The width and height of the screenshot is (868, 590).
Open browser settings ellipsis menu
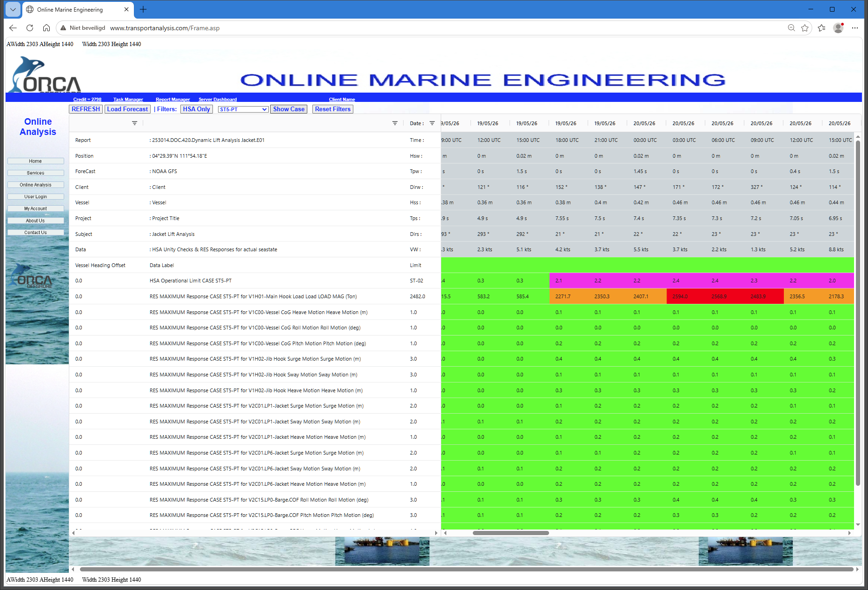pyautogui.click(x=855, y=28)
